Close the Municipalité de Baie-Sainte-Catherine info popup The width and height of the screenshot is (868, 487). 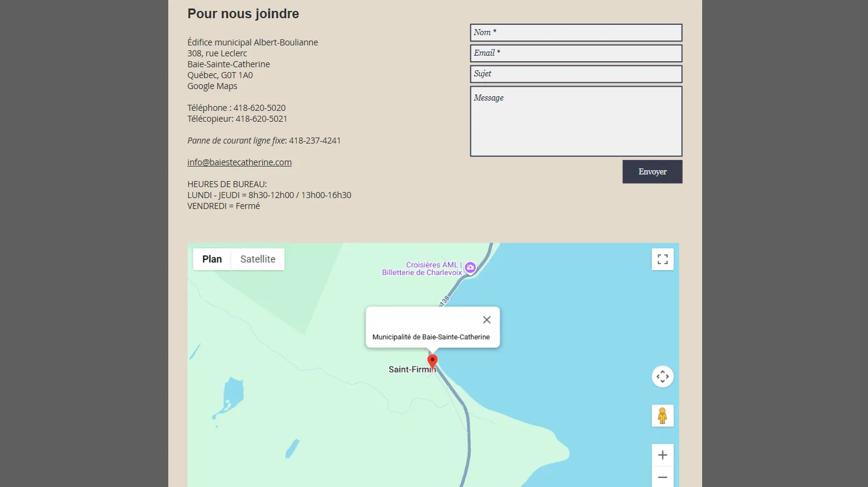487,320
